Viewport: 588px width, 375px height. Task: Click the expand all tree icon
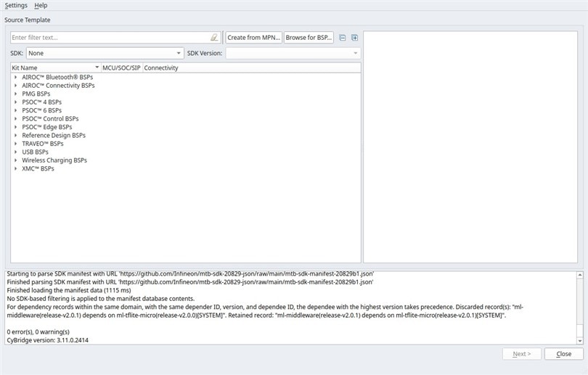click(354, 38)
